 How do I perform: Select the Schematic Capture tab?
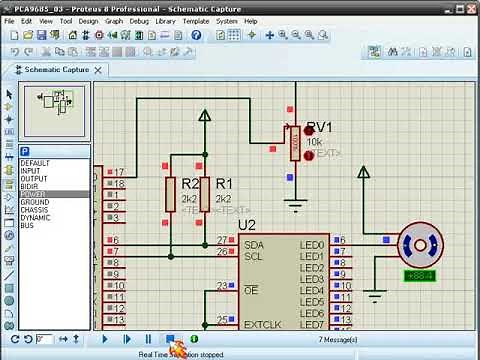57,70
